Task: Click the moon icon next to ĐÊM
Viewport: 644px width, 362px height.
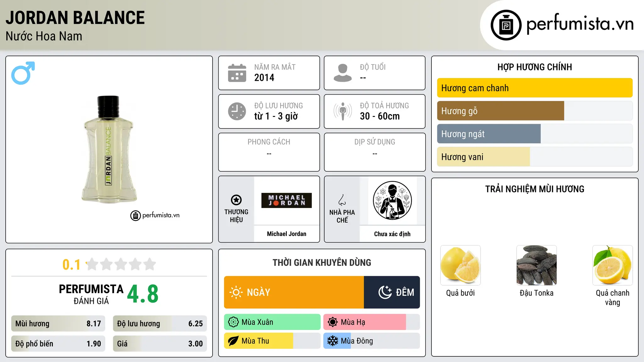Action: 385,292
